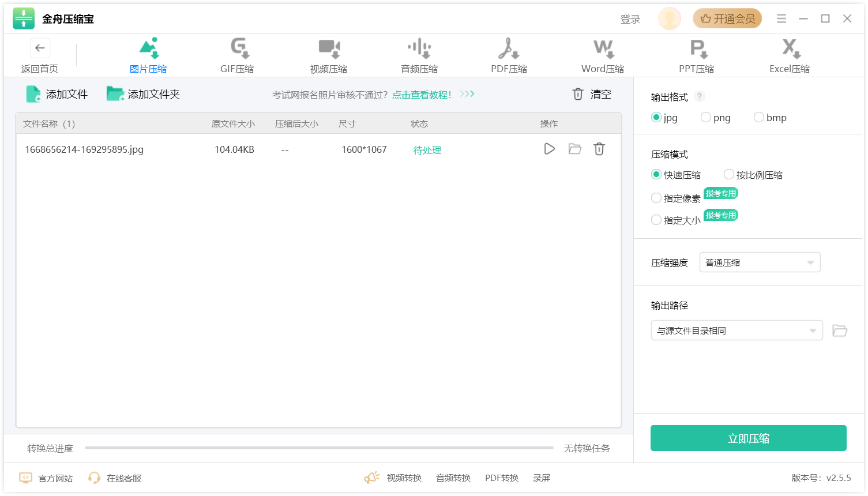
Task: Switch to PDF压缩 tab label
Action: point(509,69)
